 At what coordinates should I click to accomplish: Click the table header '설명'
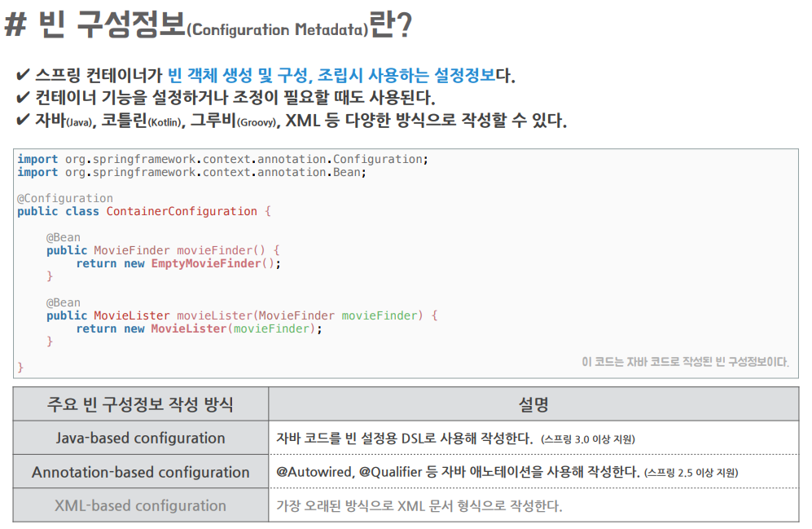click(x=533, y=404)
